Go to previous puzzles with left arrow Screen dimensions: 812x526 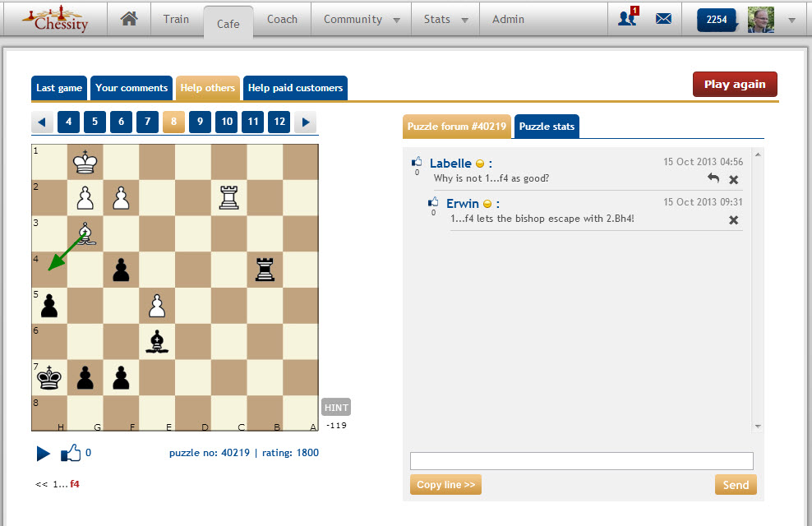[x=42, y=122]
